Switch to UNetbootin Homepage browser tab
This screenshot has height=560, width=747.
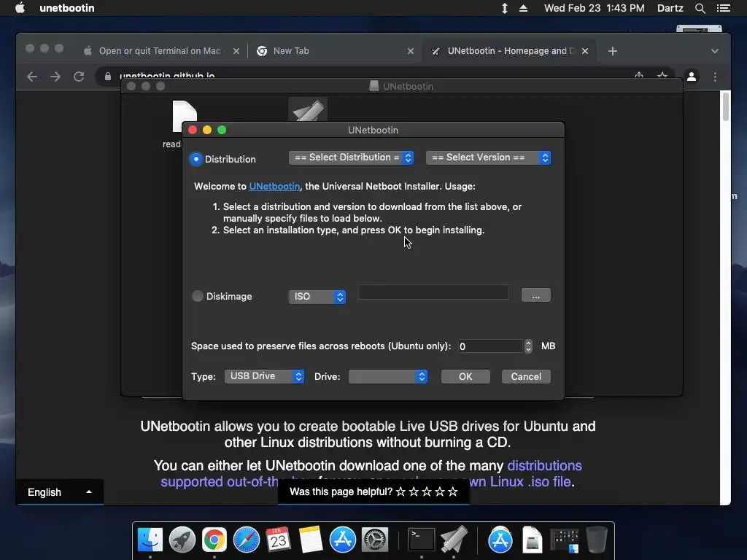(510, 51)
